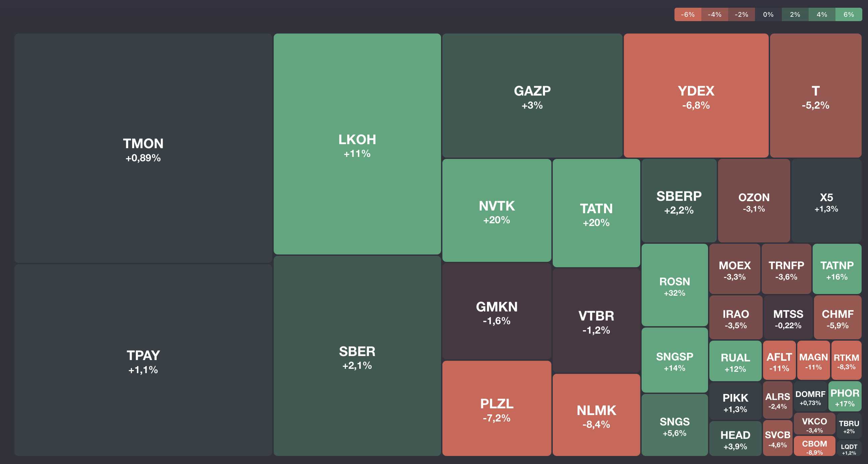Image resolution: width=868 pixels, height=464 pixels.
Task: Click the GAZP +3% block
Action: tap(532, 96)
